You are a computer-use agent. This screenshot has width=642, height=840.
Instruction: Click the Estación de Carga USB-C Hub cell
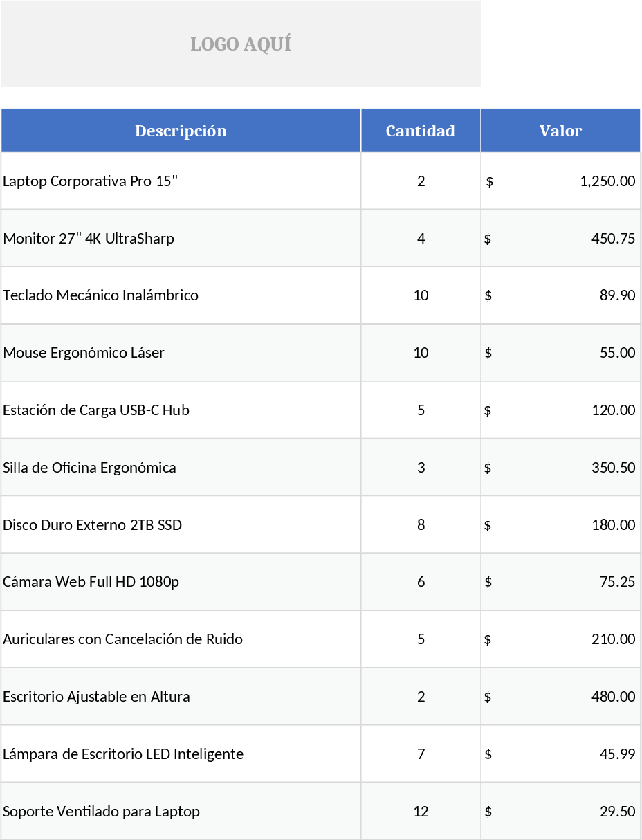[96, 410]
